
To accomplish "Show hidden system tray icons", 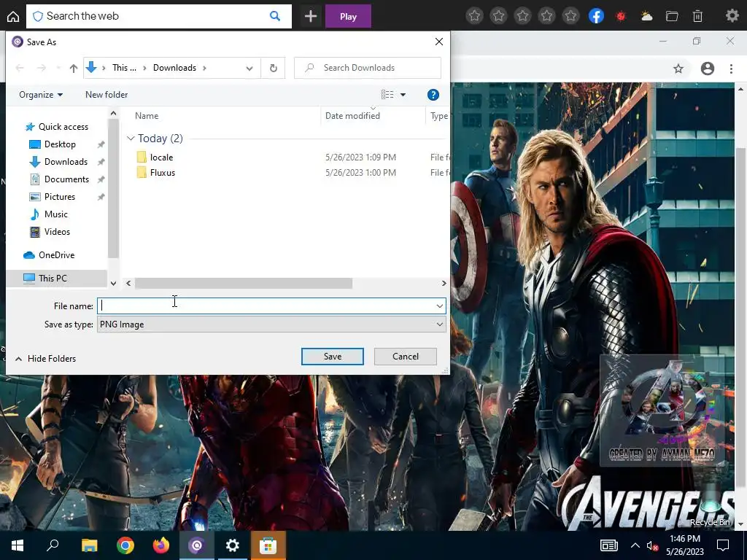I will pyautogui.click(x=635, y=545).
